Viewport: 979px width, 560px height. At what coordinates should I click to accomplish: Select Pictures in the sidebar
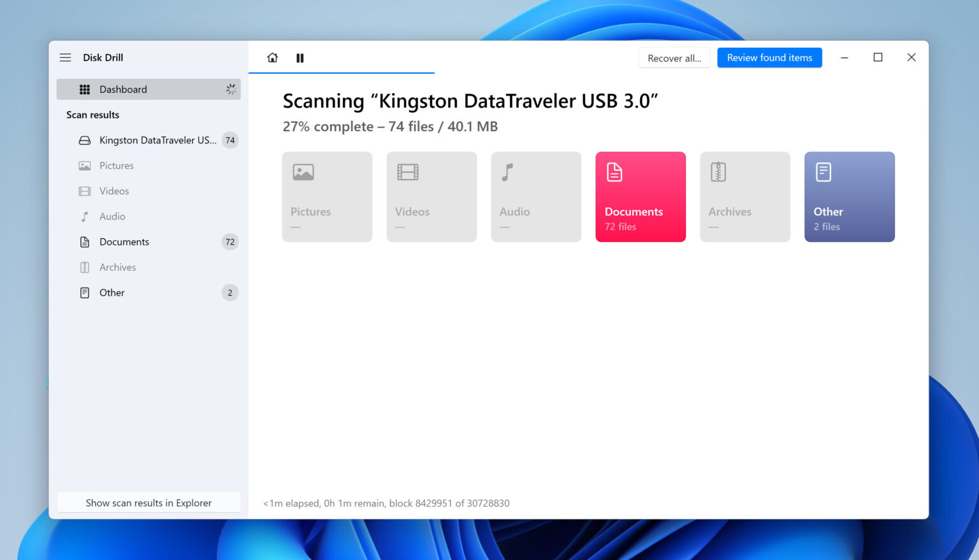coord(116,166)
